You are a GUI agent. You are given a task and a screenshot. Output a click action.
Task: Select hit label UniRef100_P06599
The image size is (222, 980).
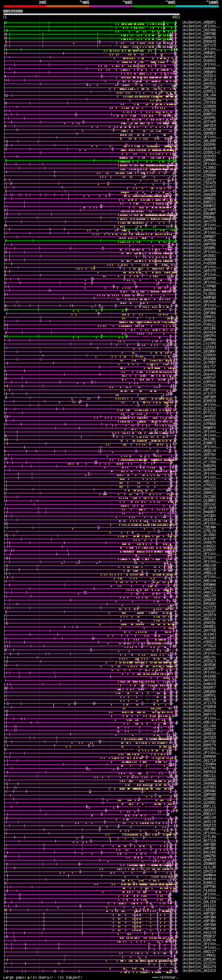(199, 263)
